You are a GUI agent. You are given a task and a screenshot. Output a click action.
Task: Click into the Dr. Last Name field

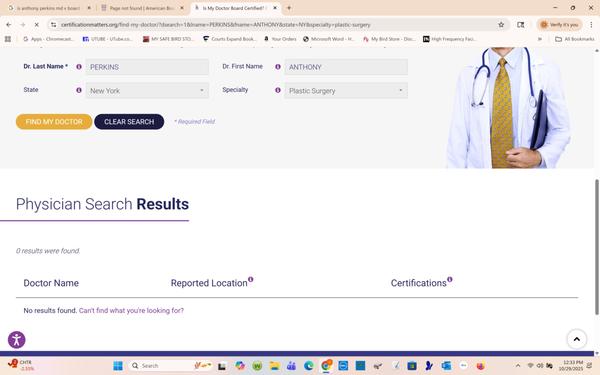click(x=147, y=67)
